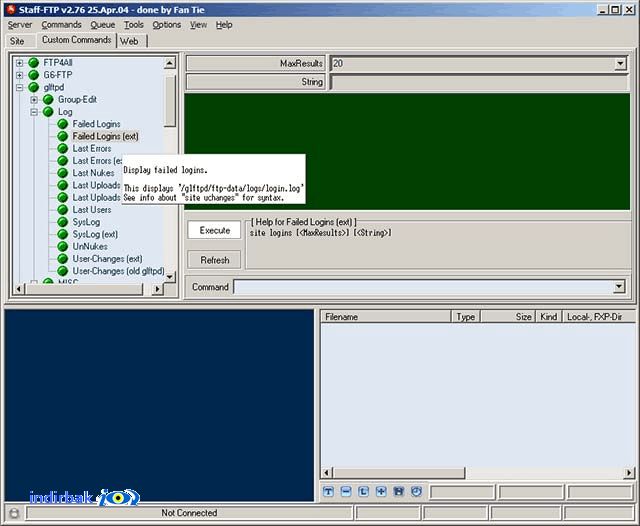640x526 pixels.
Task: Click green ball icon beside first Failed Logins
Action: point(62,124)
